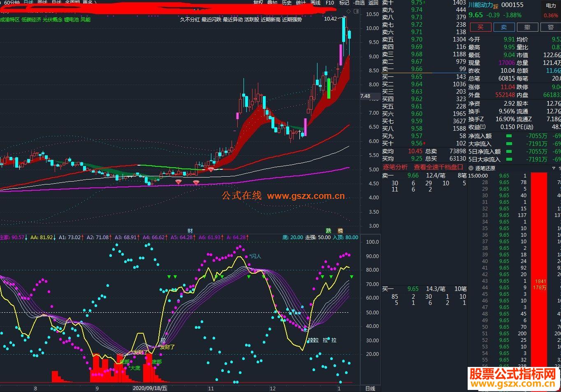The width and height of the screenshot is (561, 392).
Task: Switch to the 周线 period tab
Action: tap(42, 2)
